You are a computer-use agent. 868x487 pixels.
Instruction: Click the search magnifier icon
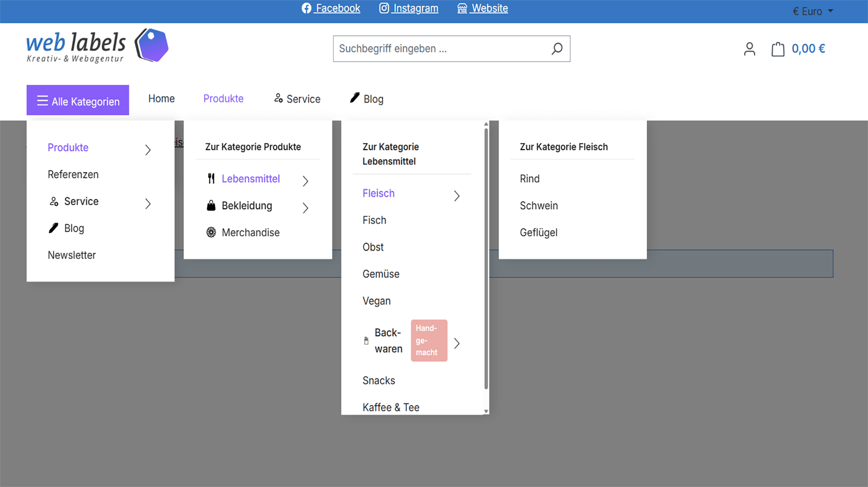557,48
